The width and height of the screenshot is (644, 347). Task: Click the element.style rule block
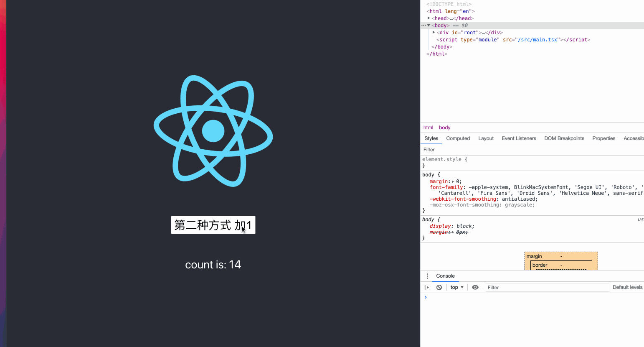tap(532, 163)
